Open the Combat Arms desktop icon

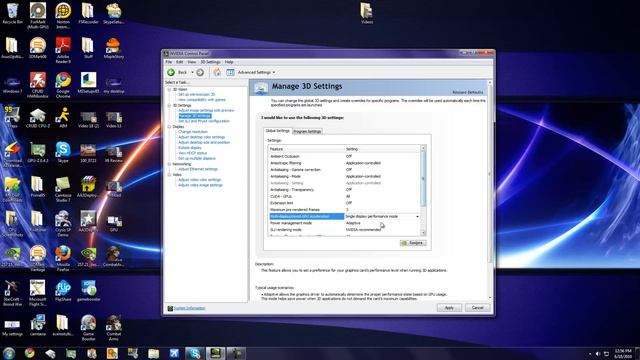pos(113,328)
